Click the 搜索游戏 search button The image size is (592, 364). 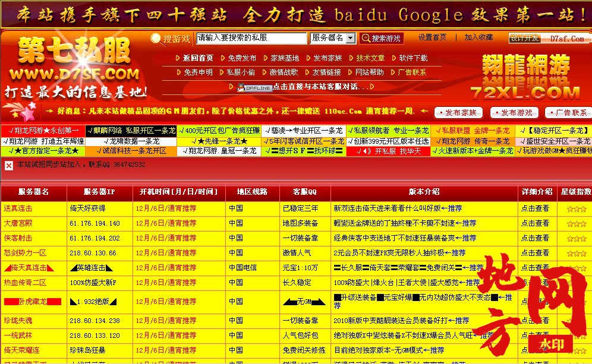click(382, 38)
